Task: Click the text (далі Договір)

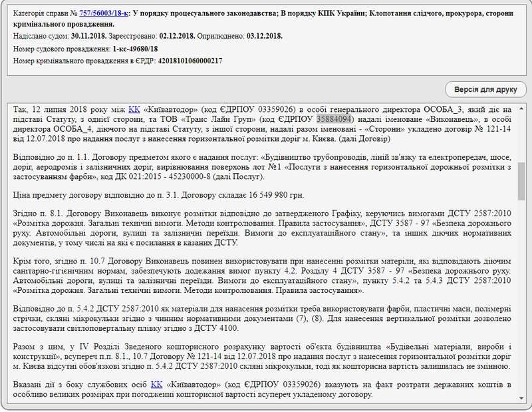Action: click(364, 138)
